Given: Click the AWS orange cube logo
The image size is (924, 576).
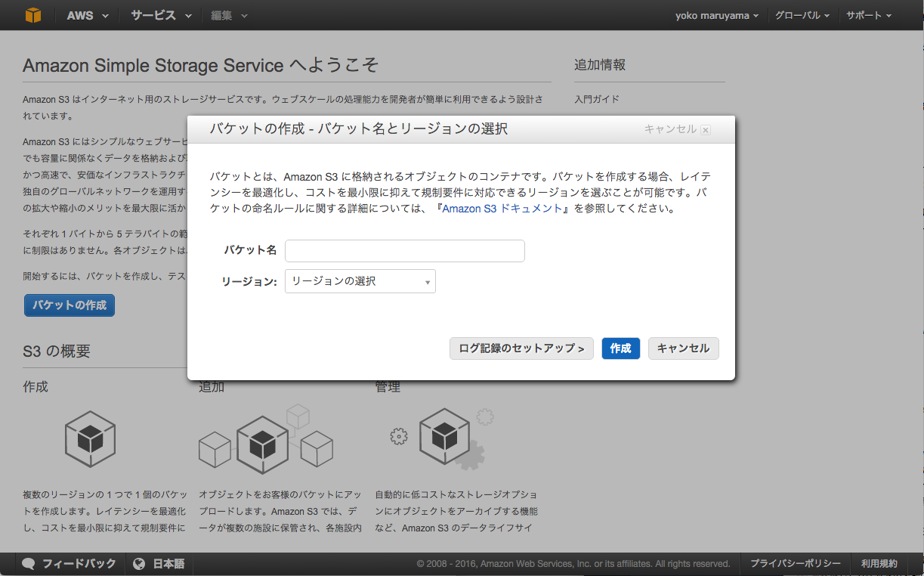Looking at the screenshot, I should 34,15.
